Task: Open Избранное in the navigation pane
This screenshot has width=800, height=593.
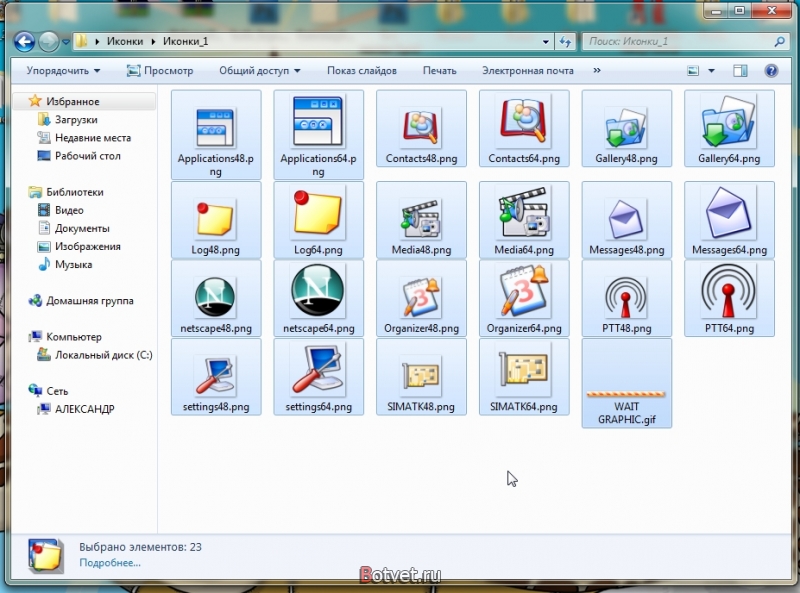Action: click(x=72, y=101)
